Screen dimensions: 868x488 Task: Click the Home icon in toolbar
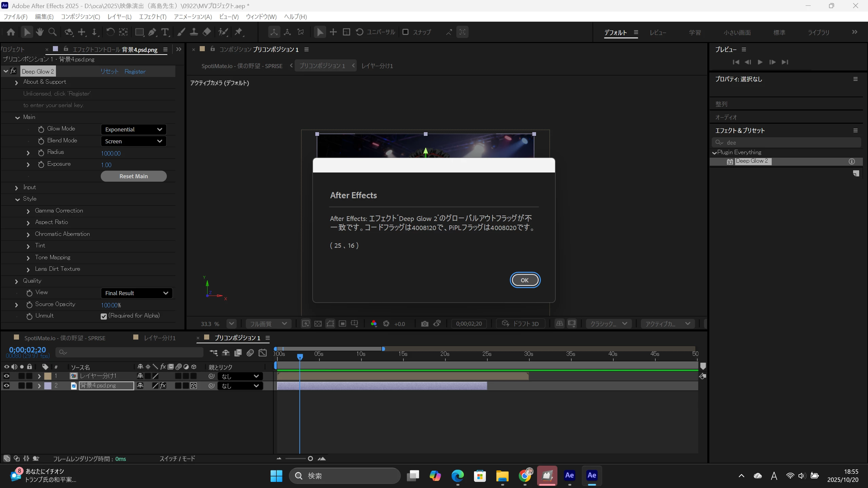(x=11, y=32)
